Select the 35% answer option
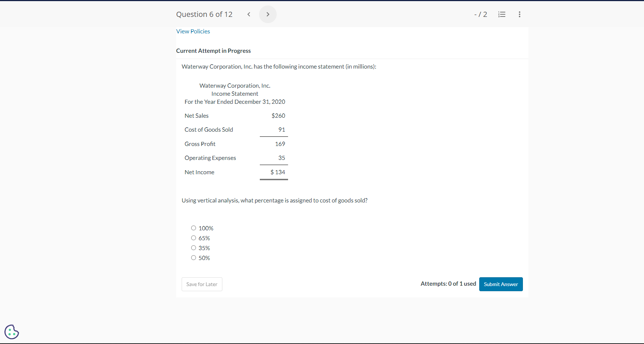 (193, 248)
